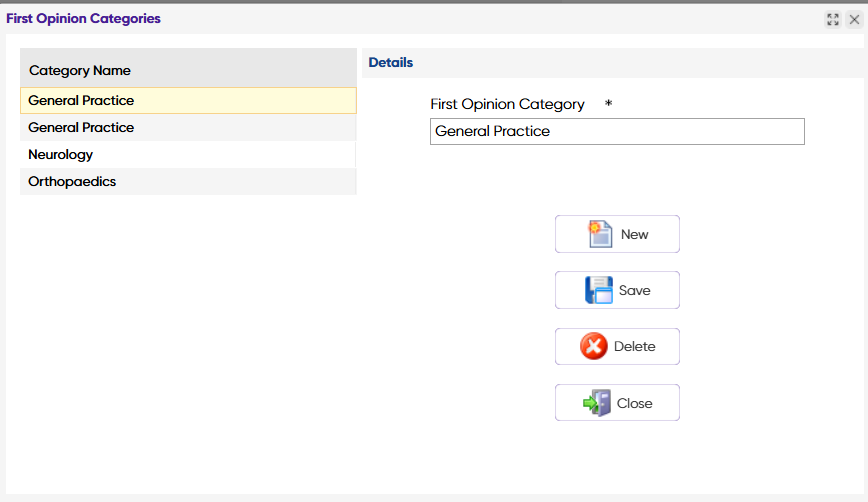Viewport: 868px width, 502px height.
Task: Click the First Opinion Categories window title
Action: (83, 19)
